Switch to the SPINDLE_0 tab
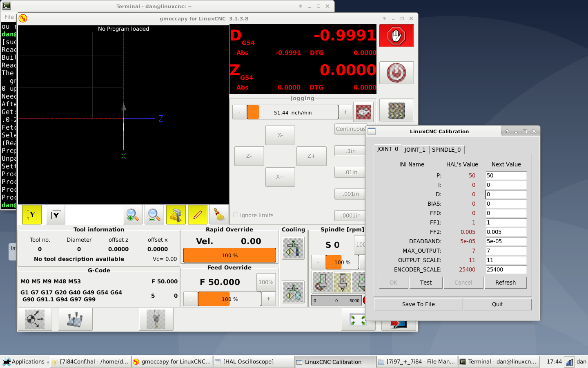Viewport: 588px width, 368px height. point(446,150)
